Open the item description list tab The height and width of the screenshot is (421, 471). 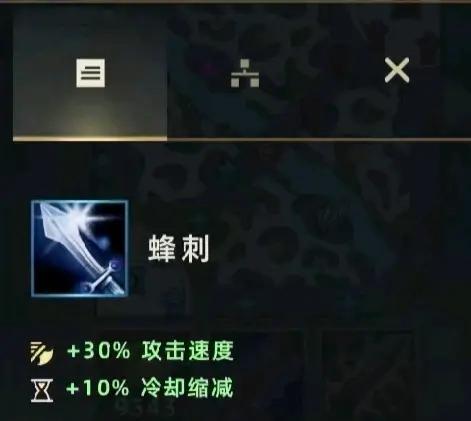coord(90,74)
